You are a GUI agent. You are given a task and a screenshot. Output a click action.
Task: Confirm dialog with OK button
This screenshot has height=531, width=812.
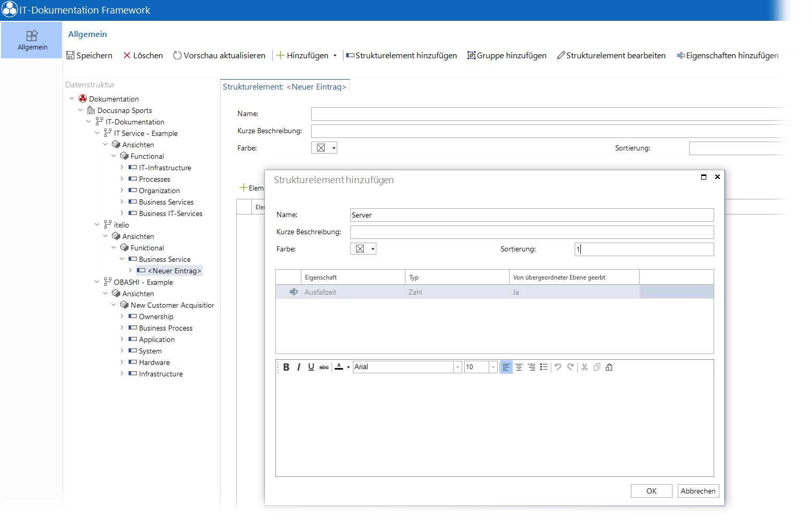pyautogui.click(x=651, y=491)
